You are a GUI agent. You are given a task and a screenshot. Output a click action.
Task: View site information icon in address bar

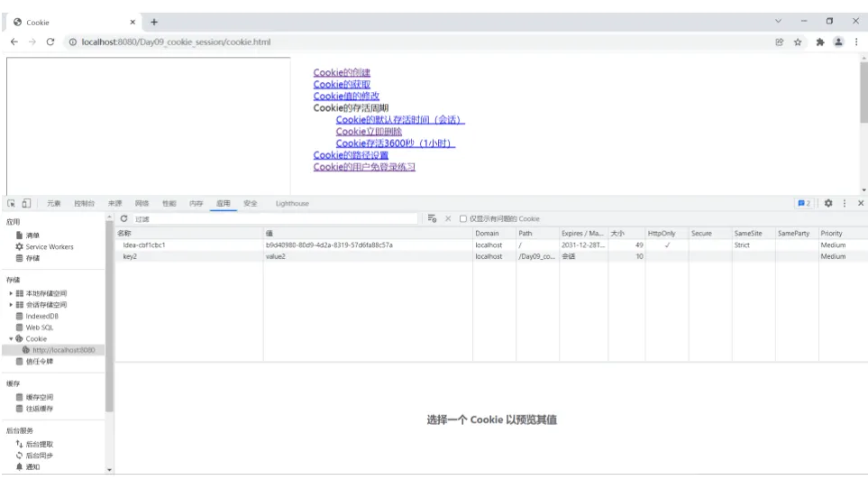tap(72, 42)
